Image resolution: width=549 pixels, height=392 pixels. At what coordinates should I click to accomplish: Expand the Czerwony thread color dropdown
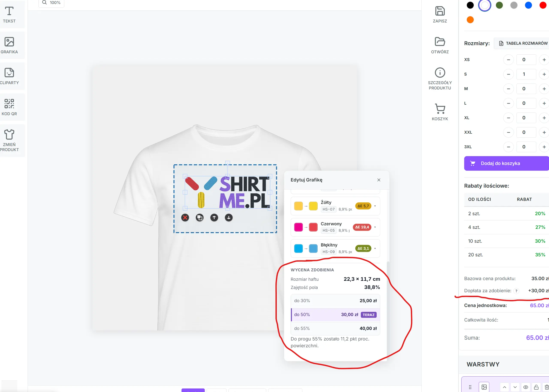tap(375, 227)
